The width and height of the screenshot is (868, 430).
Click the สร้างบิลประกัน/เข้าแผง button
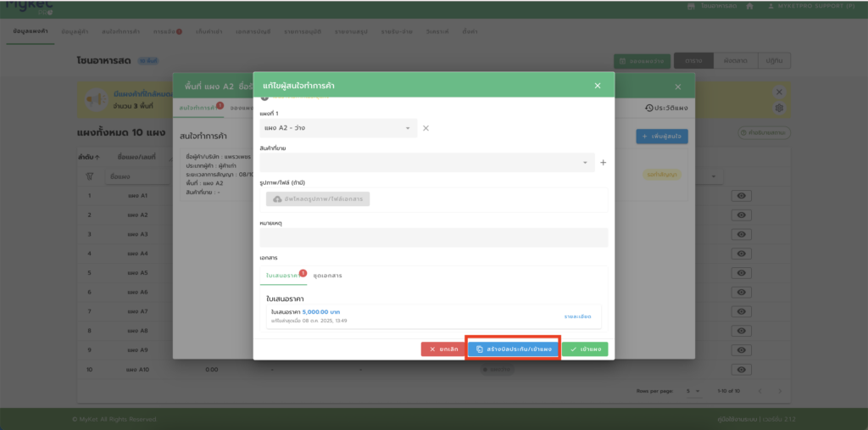pyautogui.click(x=513, y=349)
